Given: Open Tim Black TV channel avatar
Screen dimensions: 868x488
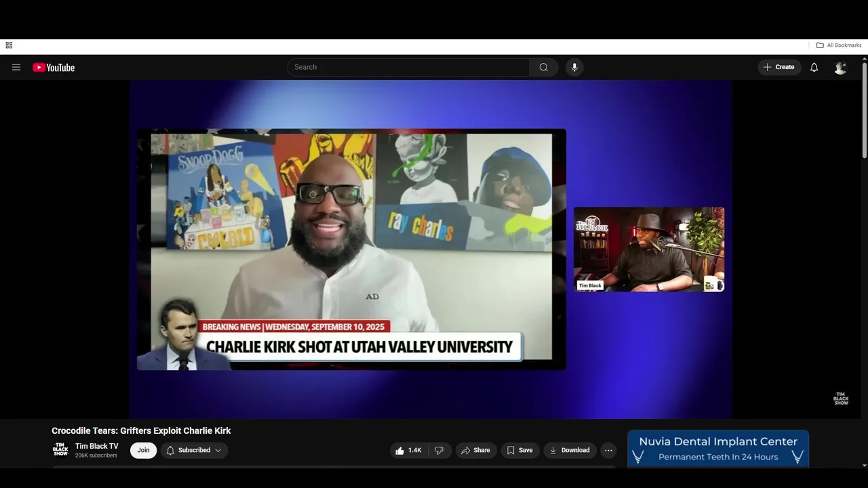Looking at the screenshot, I should click(x=60, y=450).
